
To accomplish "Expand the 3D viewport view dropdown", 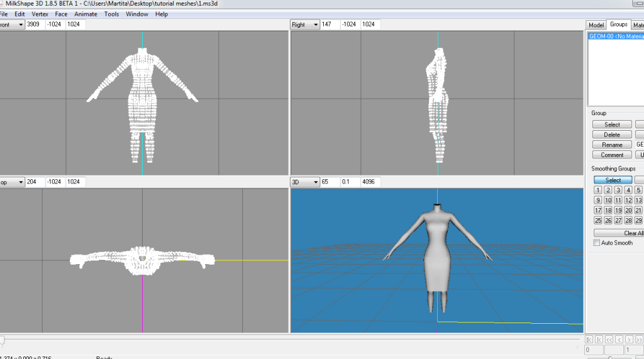I will [304, 182].
